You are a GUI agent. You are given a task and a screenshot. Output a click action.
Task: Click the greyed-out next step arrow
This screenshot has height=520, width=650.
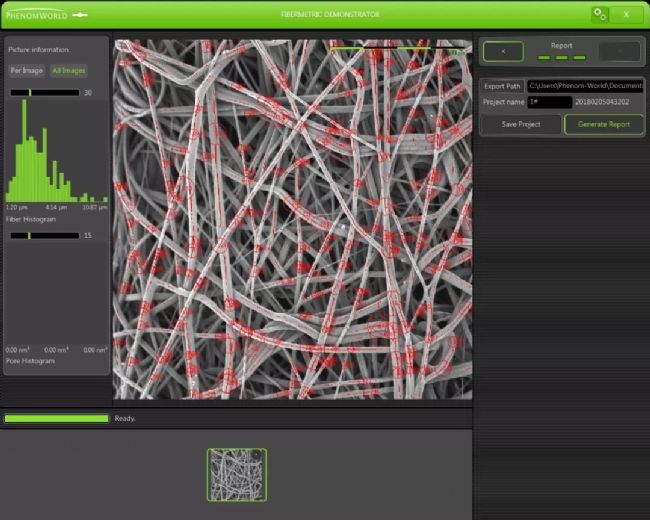619,51
